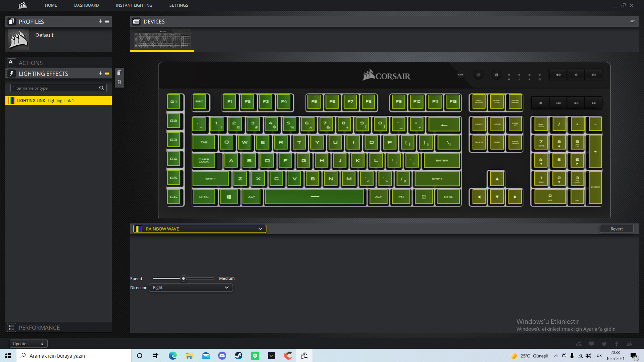The height and width of the screenshot is (362, 644).
Task: Delete the lighting effect with trash icon
Action: click(x=119, y=82)
